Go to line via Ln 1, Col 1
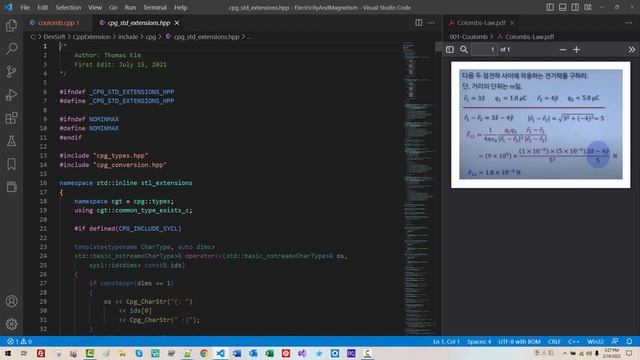 point(446,341)
